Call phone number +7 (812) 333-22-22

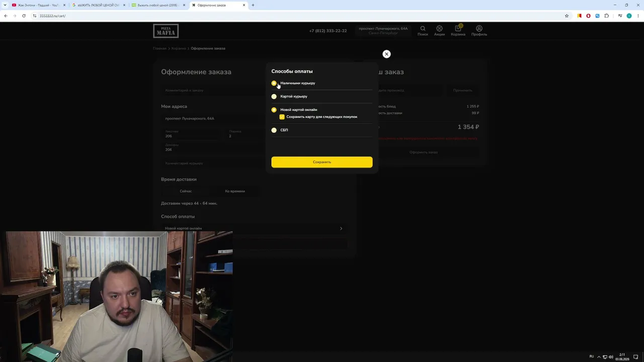pos(328,31)
